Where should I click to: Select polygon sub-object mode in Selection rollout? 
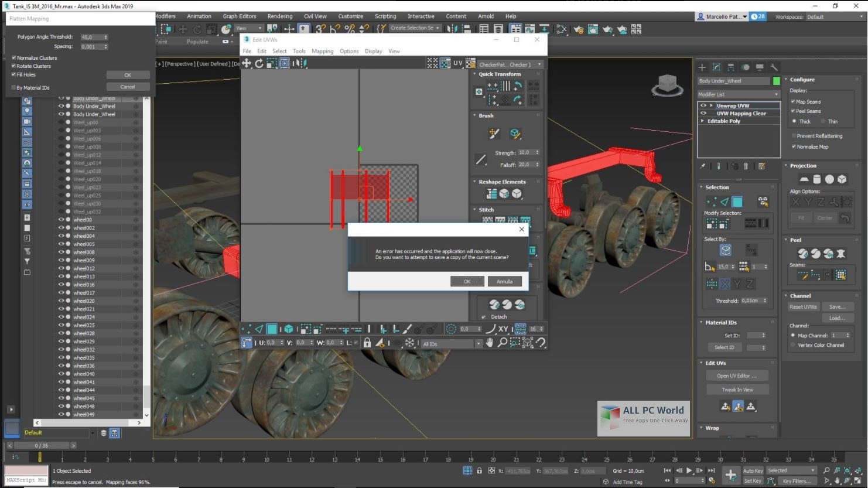tap(737, 202)
